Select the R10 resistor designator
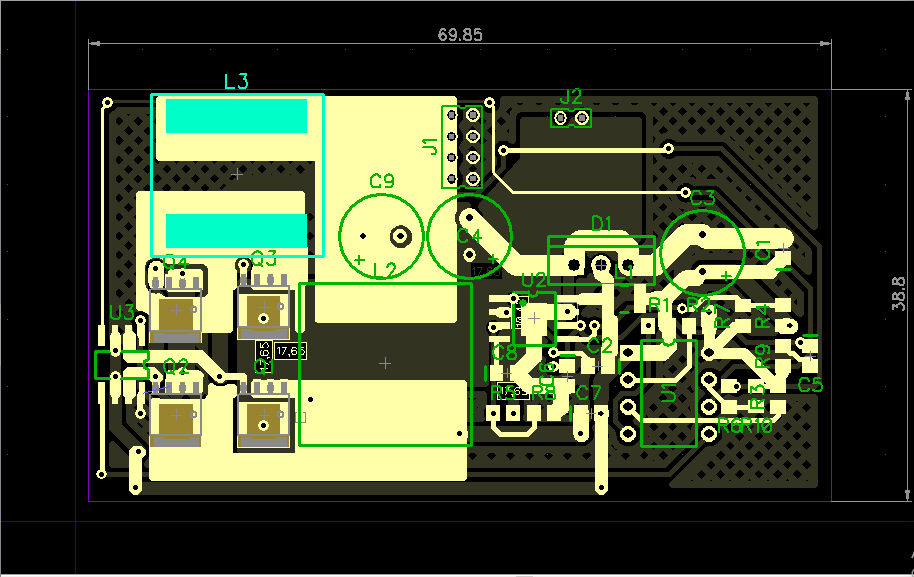The image size is (914, 577). [757, 426]
